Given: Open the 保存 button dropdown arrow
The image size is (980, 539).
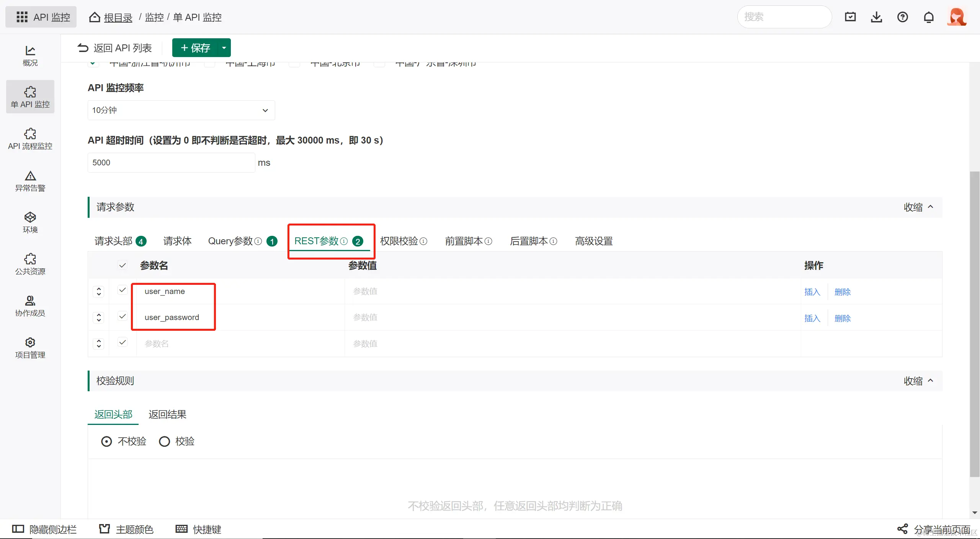Looking at the screenshot, I should [x=224, y=48].
